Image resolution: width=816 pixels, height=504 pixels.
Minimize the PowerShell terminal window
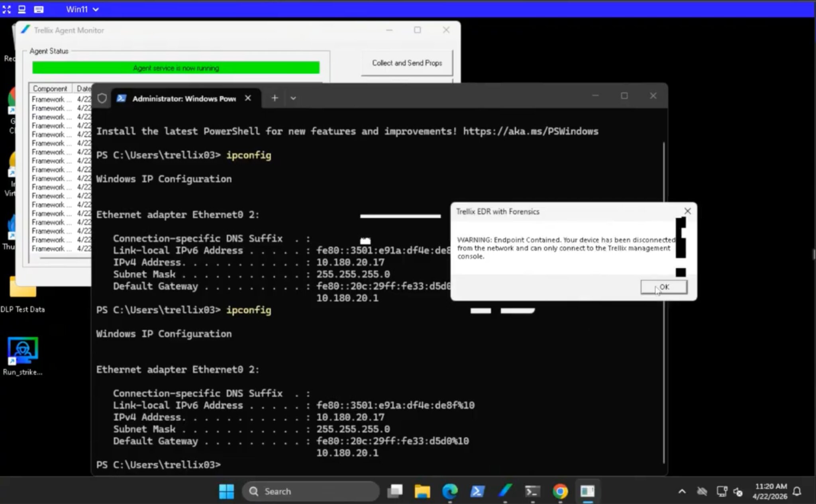(x=596, y=96)
